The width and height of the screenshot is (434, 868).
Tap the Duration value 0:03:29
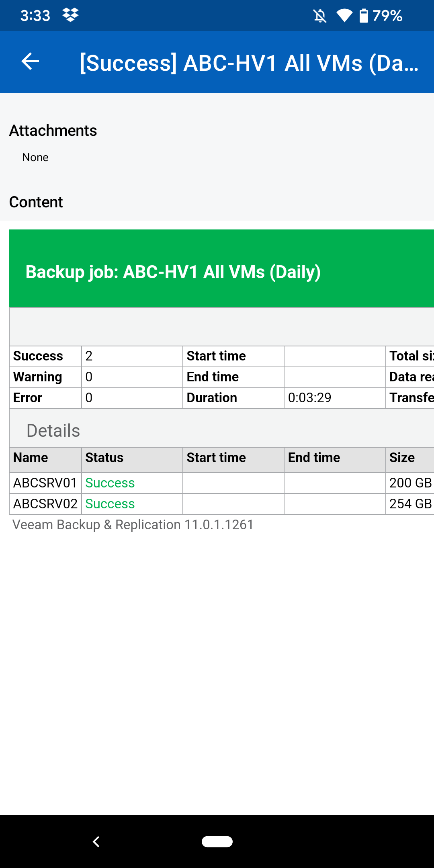[x=309, y=398]
